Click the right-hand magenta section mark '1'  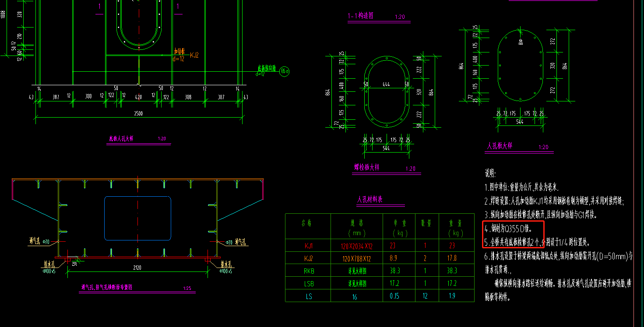tap(178, 6)
